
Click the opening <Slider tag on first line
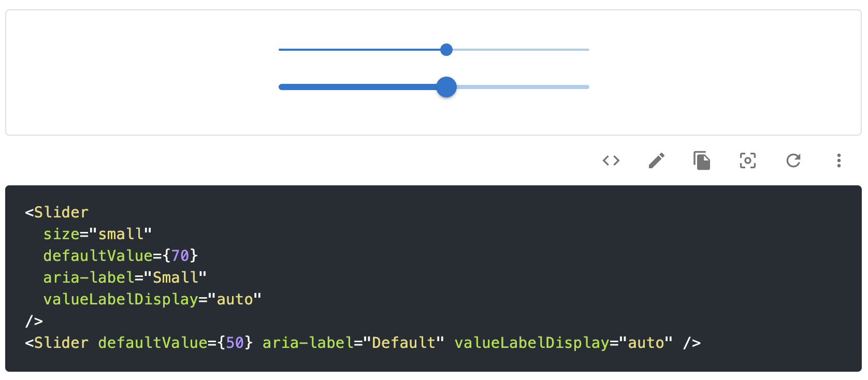click(57, 212)
